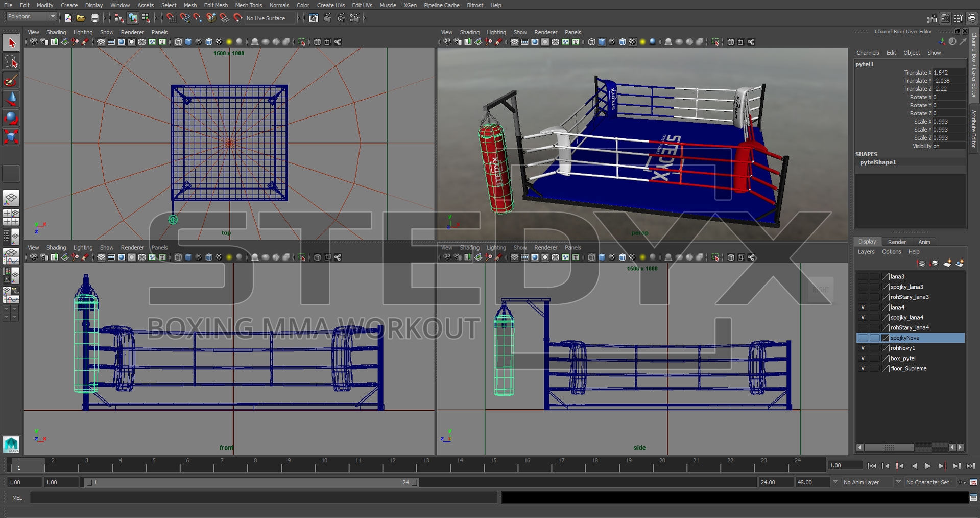The width and height of the screenshot is (980, 518).
Task: Select the arrow Select tool
Action: click(x=11, y=43)
